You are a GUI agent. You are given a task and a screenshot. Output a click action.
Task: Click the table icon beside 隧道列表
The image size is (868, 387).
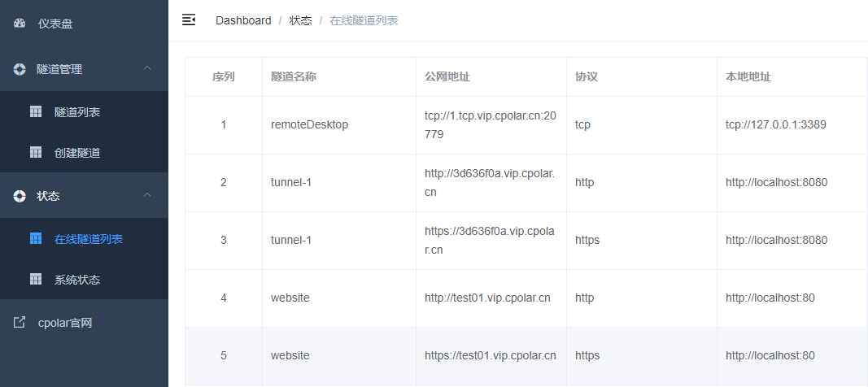[x=36, y=111]
